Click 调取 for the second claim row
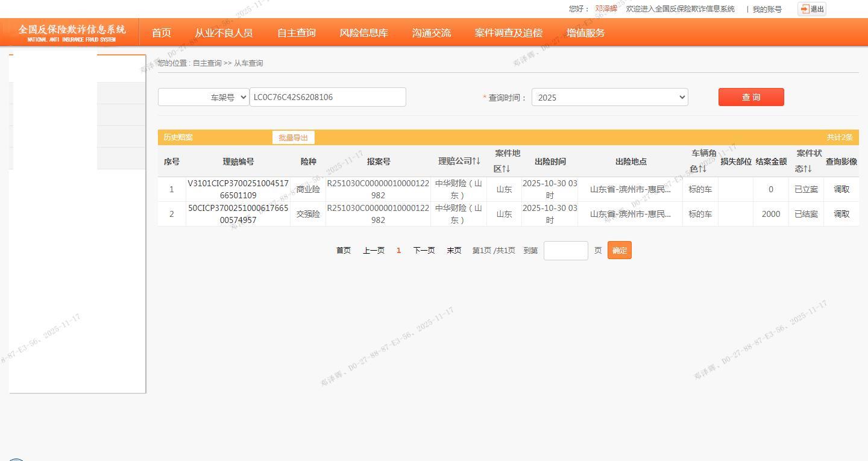 pyautogui.click(x=841, y=214)
